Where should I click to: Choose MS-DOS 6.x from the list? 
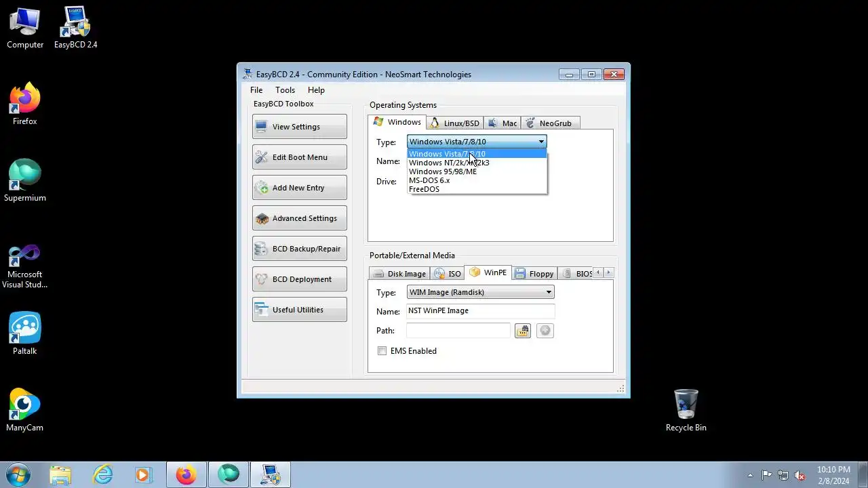point(477,180)
